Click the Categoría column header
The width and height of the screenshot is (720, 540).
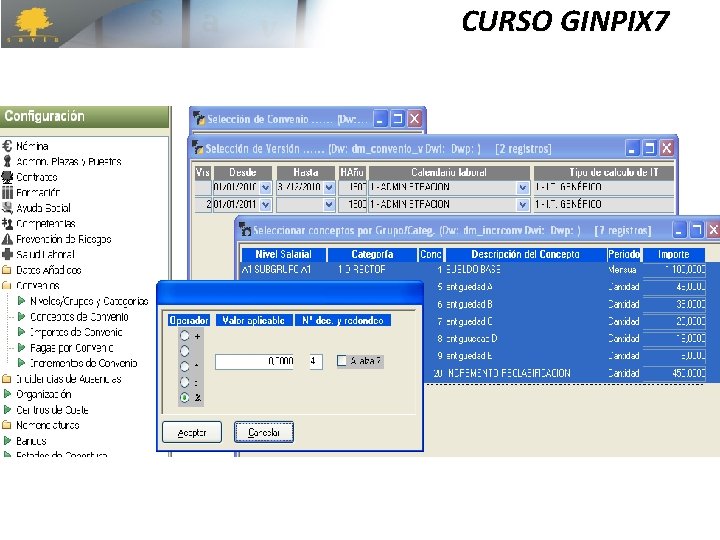(372, 254)
